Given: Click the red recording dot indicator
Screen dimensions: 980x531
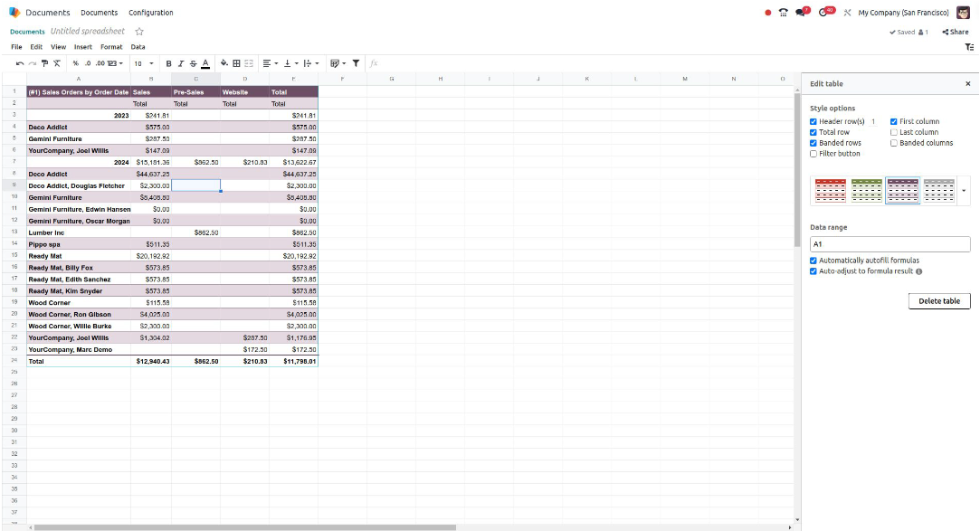Looking at the screenshot, I should coord(767,13).
